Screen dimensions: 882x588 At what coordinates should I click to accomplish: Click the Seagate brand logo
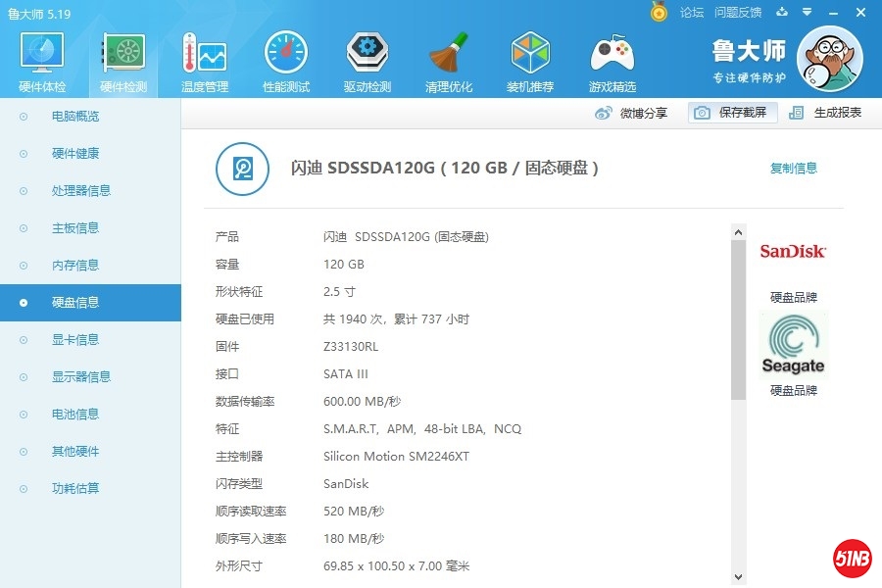click(x=793, y=344)
